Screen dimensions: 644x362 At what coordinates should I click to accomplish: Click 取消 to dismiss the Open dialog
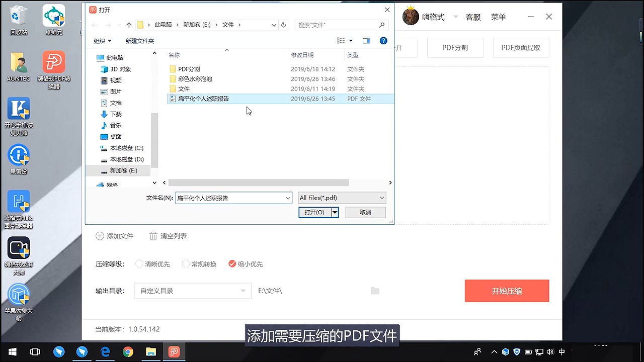click(365, 212)
